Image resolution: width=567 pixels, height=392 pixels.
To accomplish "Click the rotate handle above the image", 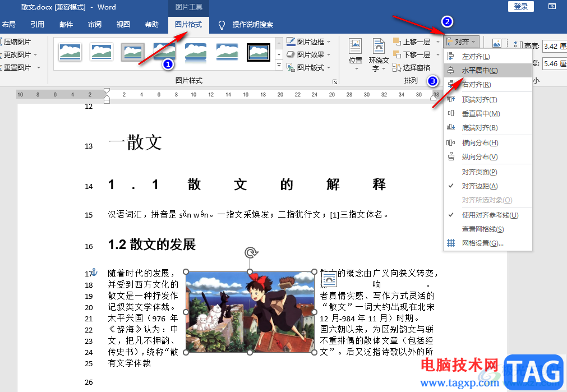I will pyautogui.click(x=251, y=253).
